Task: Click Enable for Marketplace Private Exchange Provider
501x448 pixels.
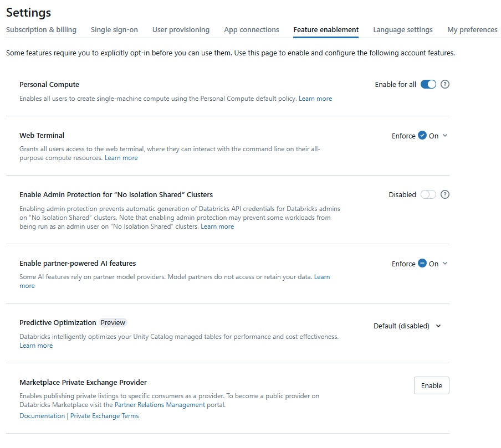Action: pos(431,385)
